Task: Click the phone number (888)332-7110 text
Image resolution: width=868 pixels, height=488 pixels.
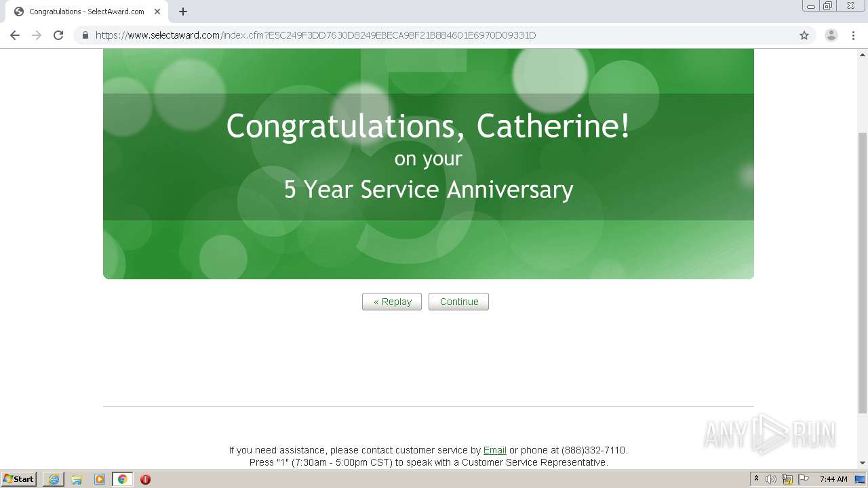Action: (x=593, y=450)
